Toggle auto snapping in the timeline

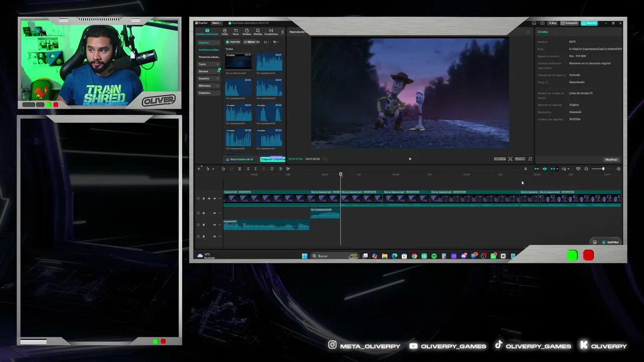(545, 169)
